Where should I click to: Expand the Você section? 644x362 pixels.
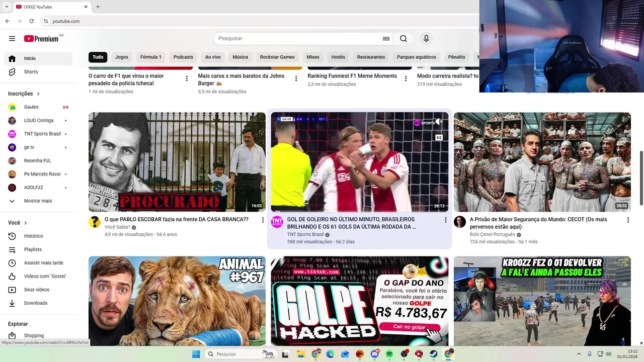click(18, 223)
